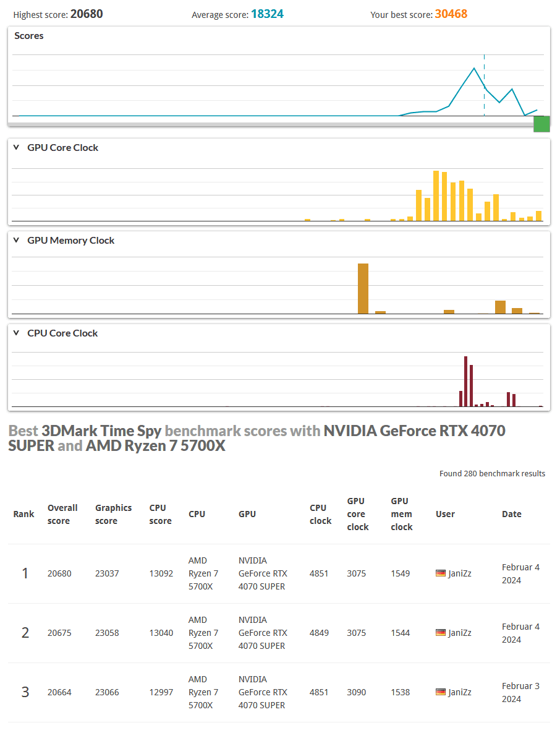Click GPU mem clock value 1549

point(401,573)
